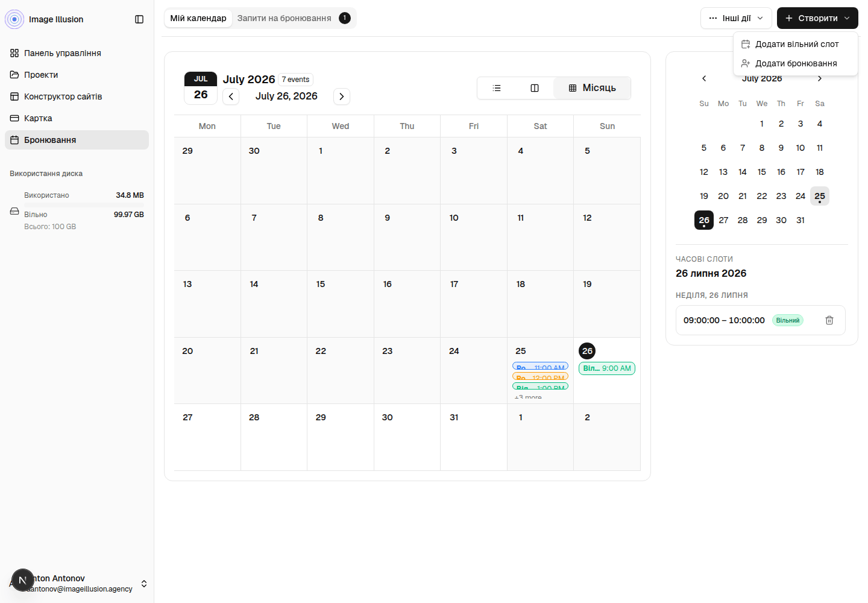Viewport: 868px width, 603px height.
Task: Choose Додати бронювання
Action: tap(796, 63)
